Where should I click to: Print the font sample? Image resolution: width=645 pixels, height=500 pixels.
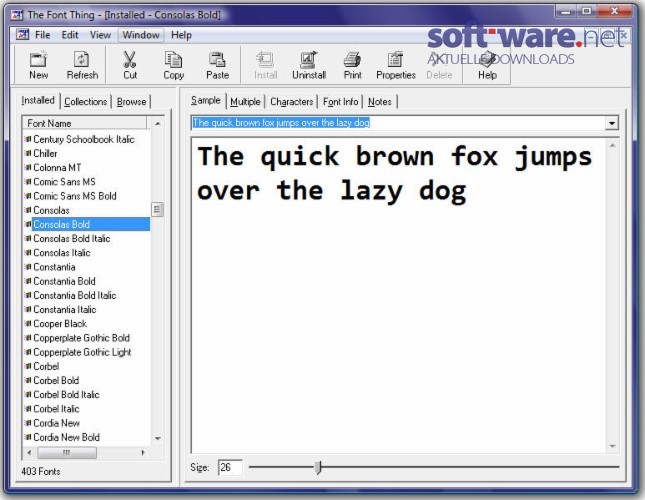click(x=353, y=65)
